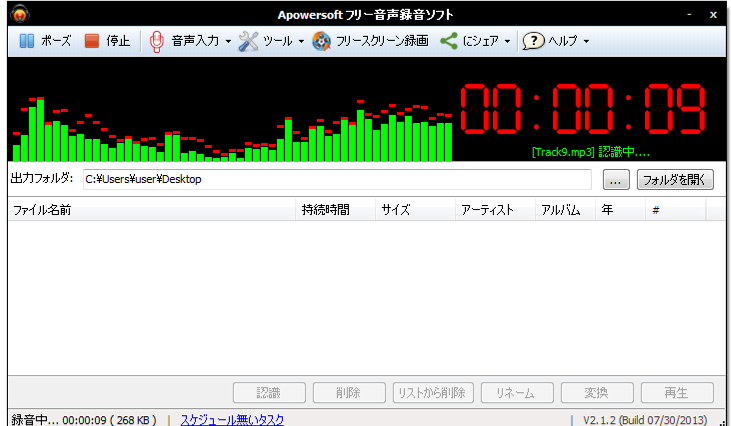This screenshot has width=731, height=426.
Task: Open the スケジュール無いタスク link
Action: pos(232,420)
